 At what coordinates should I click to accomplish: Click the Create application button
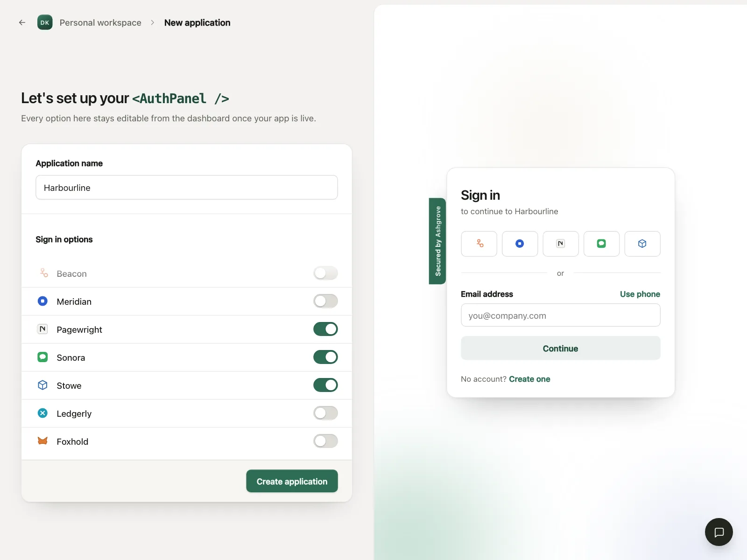click(292, 481)
